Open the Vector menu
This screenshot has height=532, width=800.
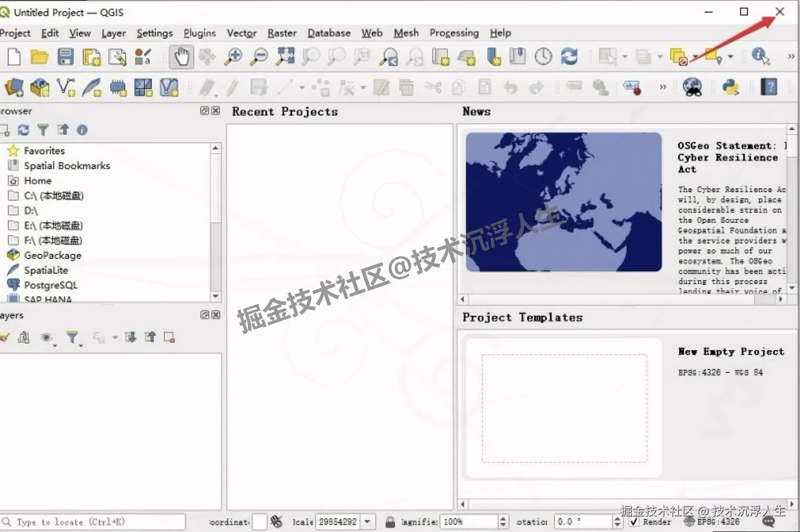point(241,33)
